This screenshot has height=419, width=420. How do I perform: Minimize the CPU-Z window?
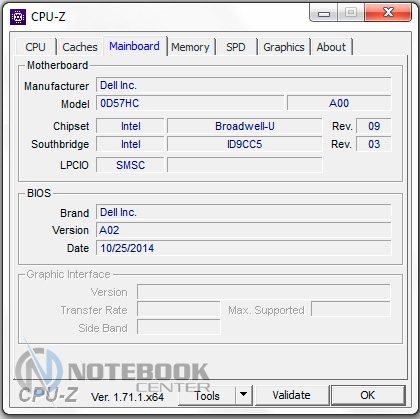324,13
